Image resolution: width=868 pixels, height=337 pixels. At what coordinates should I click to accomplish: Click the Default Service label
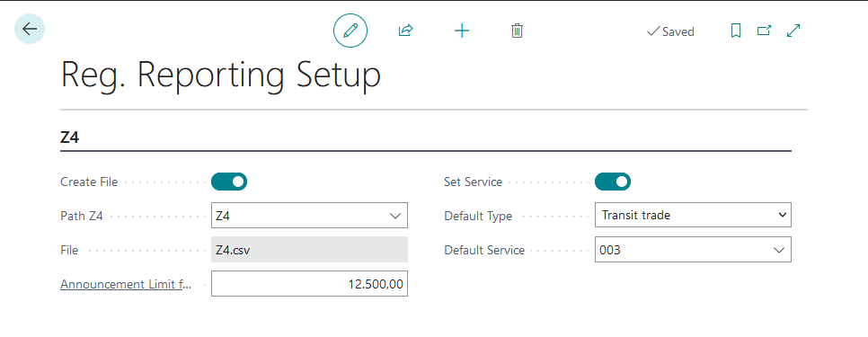pos(484,250)
